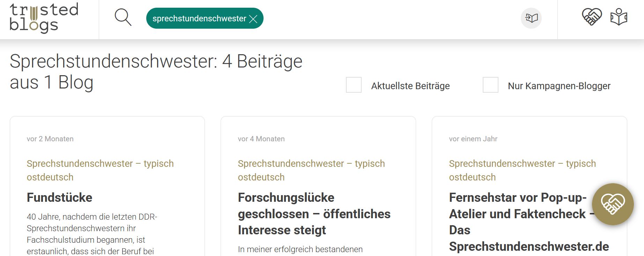
Task: Open blog link above Fernsehstar post
Action: pyautogui.click(x=522, y=170)
